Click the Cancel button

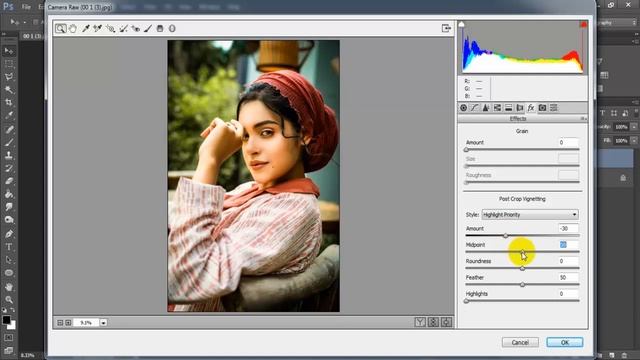pyautogui.click(x=520, y=342)
